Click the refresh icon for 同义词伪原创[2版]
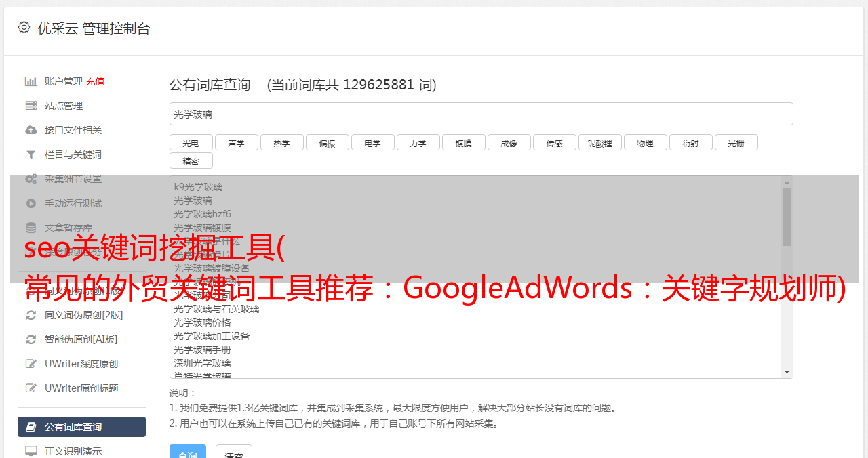The width and height of the screenshot is (868, 458). pyautogui.click(x=31, y=315)
